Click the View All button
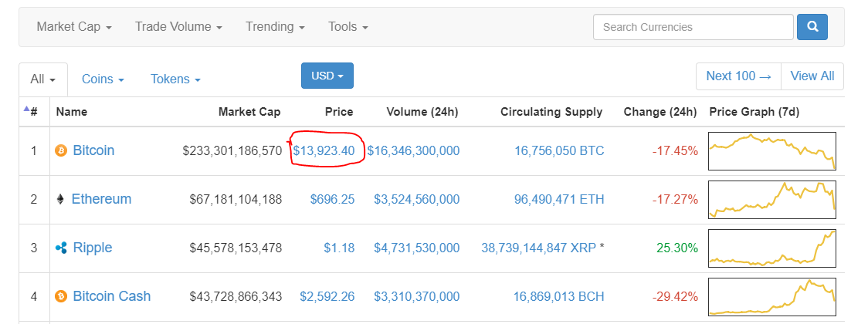This screenshot has width=868, height=324. coord(812,76)
